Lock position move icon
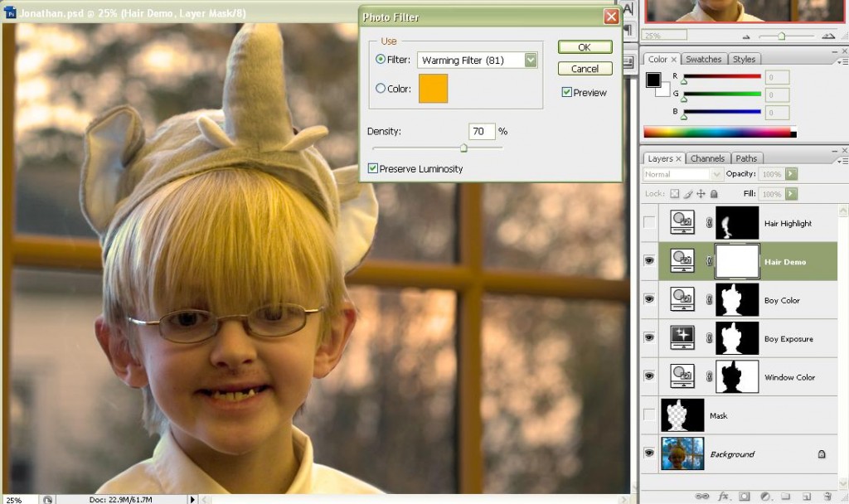The height and width of the screenshot is (504, 849). [x=701, y=194]
